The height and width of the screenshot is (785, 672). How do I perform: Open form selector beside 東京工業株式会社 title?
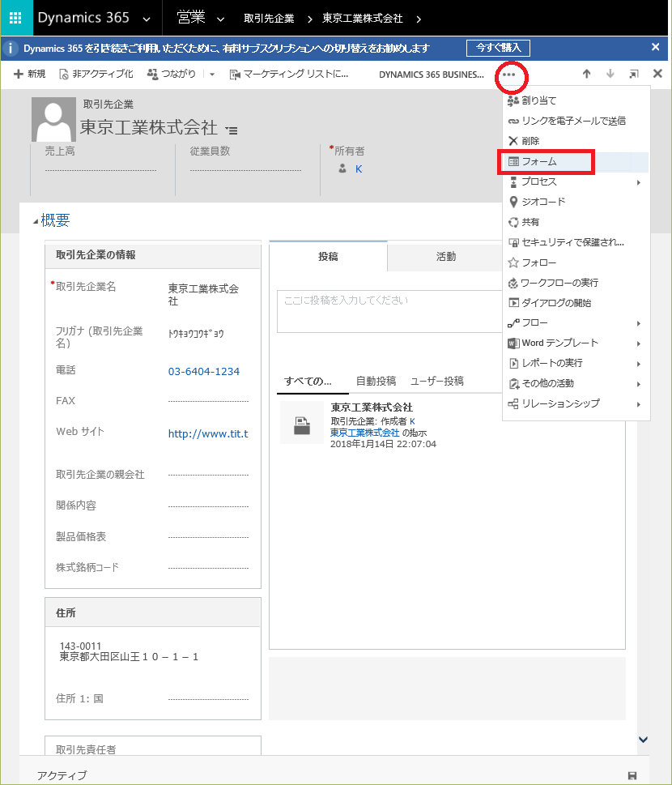click(x=232, y=130)
